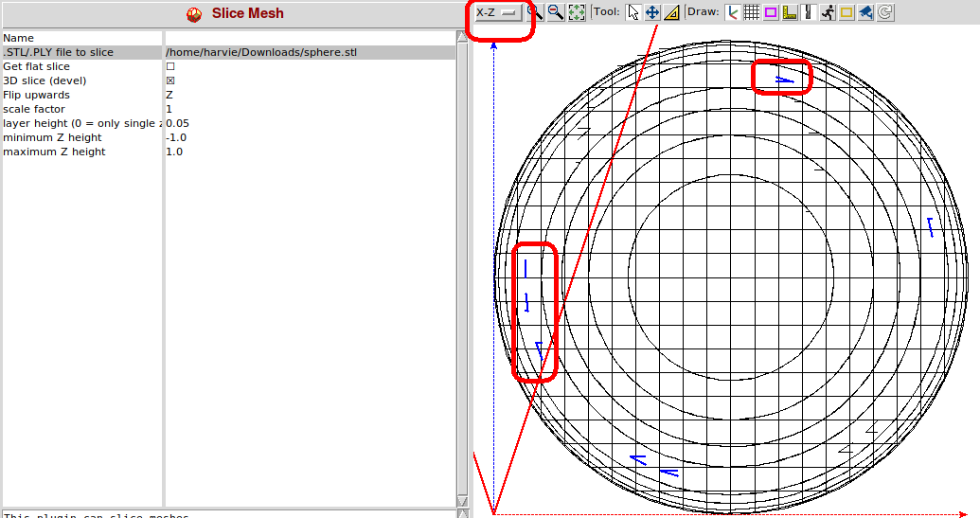This screenshot has height=518, width=980.
Task: Select the triangle measure tool
Action: (671, 12)
